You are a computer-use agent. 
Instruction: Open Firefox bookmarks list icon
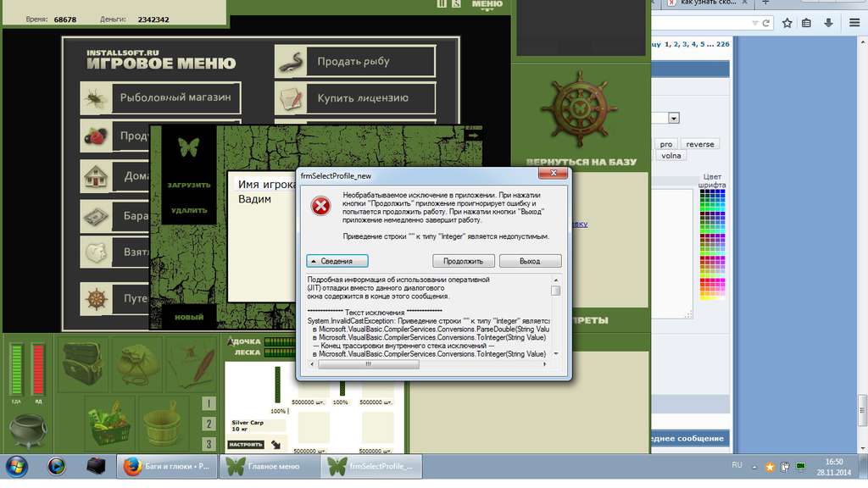807,23
